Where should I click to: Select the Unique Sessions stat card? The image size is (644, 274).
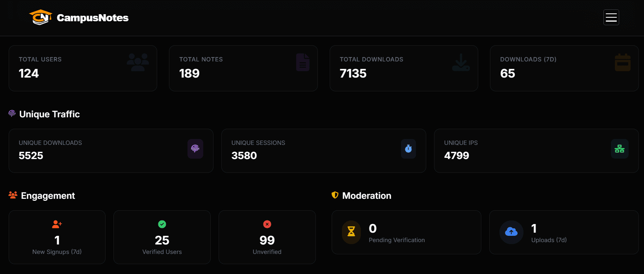pos(323,150)
